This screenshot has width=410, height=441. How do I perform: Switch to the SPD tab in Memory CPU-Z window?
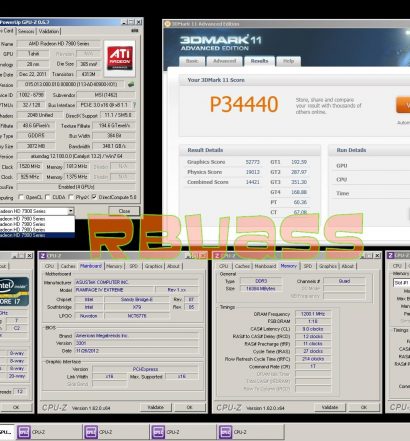[x=308, y=266]
